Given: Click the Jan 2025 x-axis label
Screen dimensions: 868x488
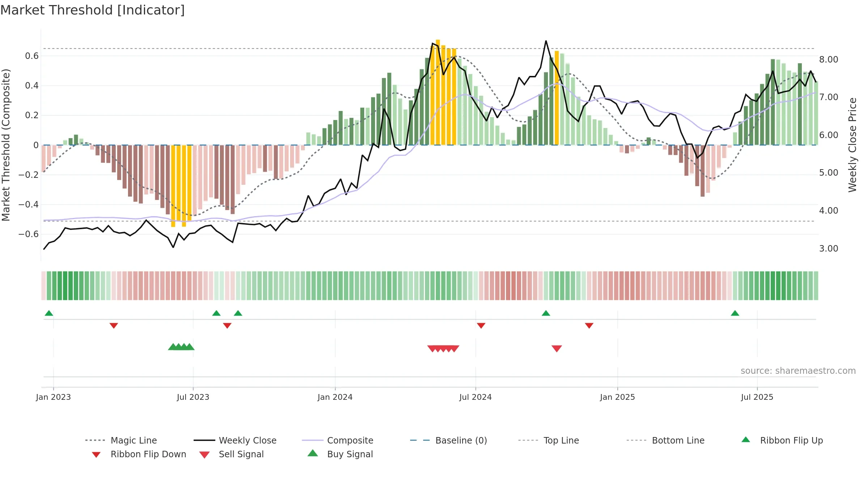Looking at the screenshot, I should [x=618, y=397].
